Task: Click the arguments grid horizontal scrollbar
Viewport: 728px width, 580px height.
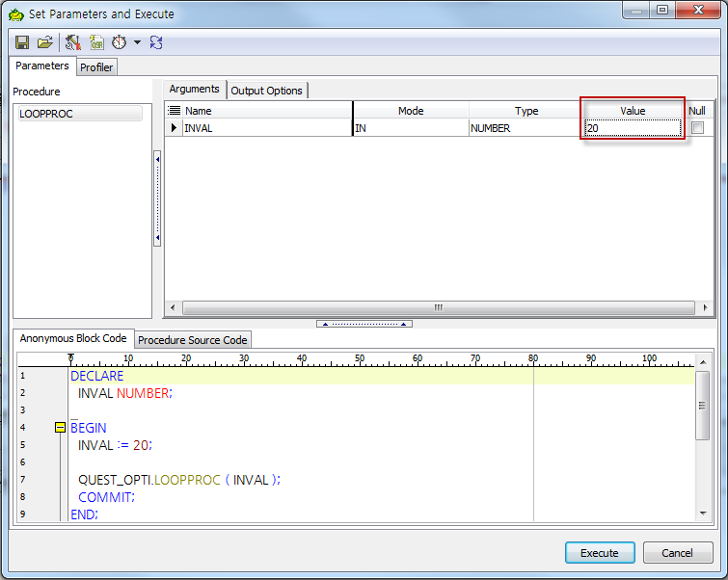Action: 438,307
